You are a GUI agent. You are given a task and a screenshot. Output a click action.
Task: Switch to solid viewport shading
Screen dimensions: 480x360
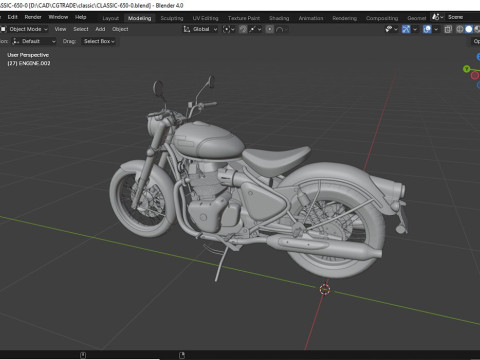(469, 29)
